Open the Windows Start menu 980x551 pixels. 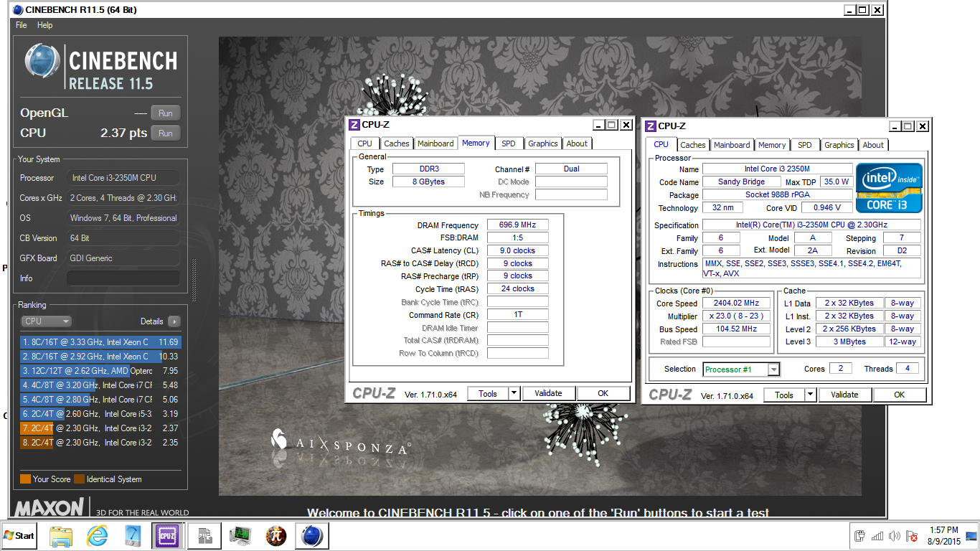tap(19, 535)
